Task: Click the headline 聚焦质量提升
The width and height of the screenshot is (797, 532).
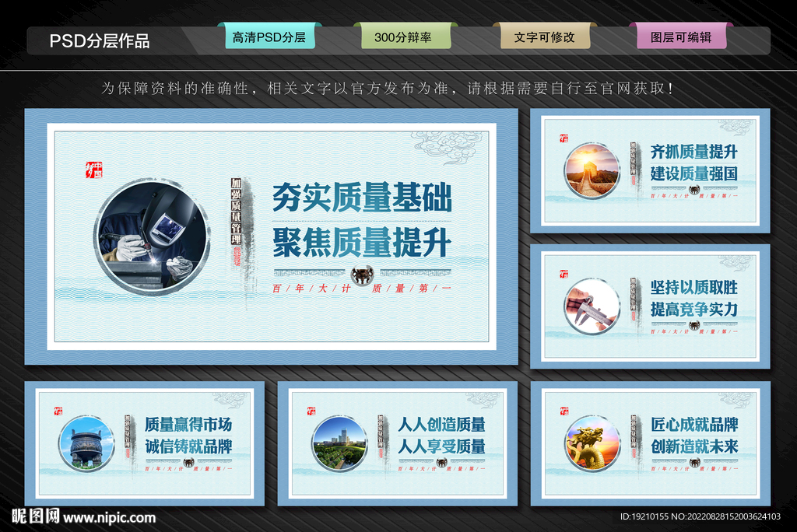Action: point(362,242)
